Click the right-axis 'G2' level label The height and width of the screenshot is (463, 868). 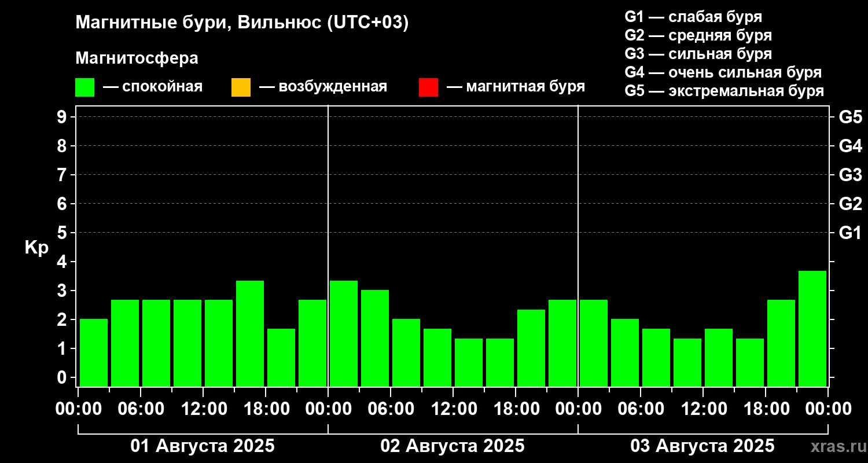pyautogui.click(x=851, y=204)
